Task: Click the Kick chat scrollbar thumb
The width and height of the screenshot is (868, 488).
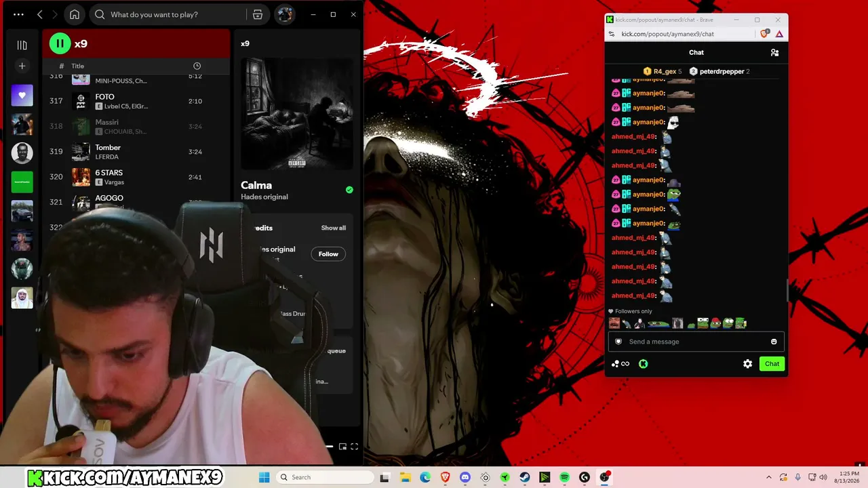Action: [787, 290]
